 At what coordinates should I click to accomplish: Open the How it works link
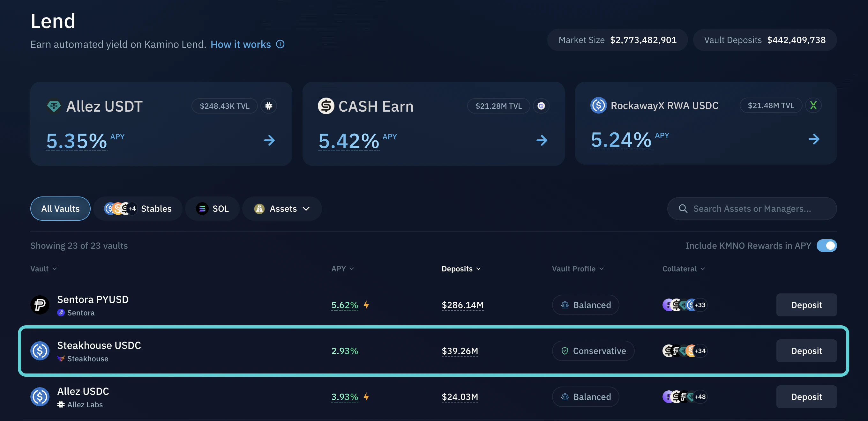[241, 44]
